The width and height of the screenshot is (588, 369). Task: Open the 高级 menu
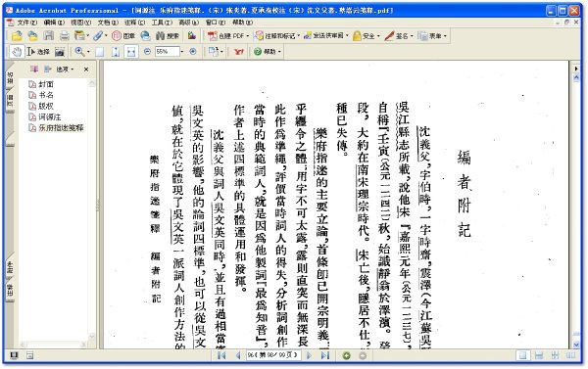click(x=188, y=23)
